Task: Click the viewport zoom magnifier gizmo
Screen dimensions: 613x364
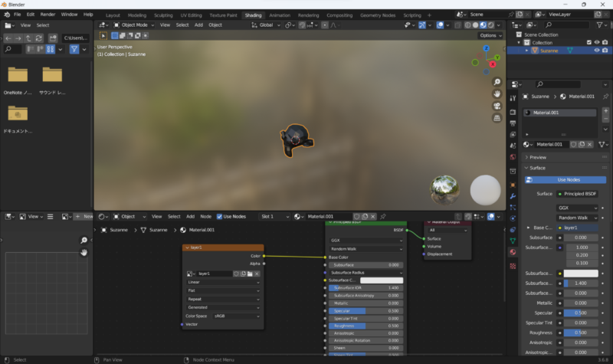Action: coord(497,82)
